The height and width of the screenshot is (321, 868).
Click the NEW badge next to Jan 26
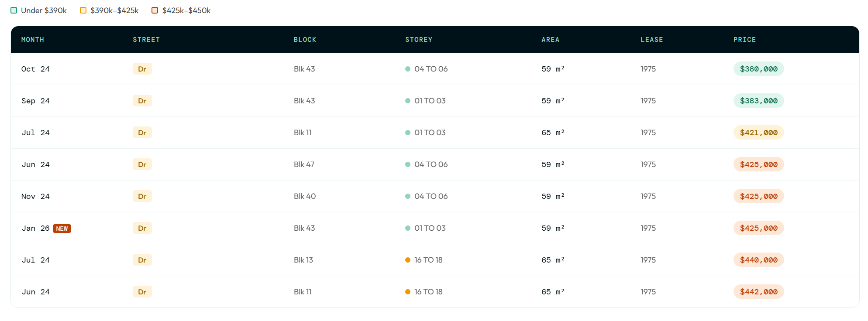click(x=62, y=229)
